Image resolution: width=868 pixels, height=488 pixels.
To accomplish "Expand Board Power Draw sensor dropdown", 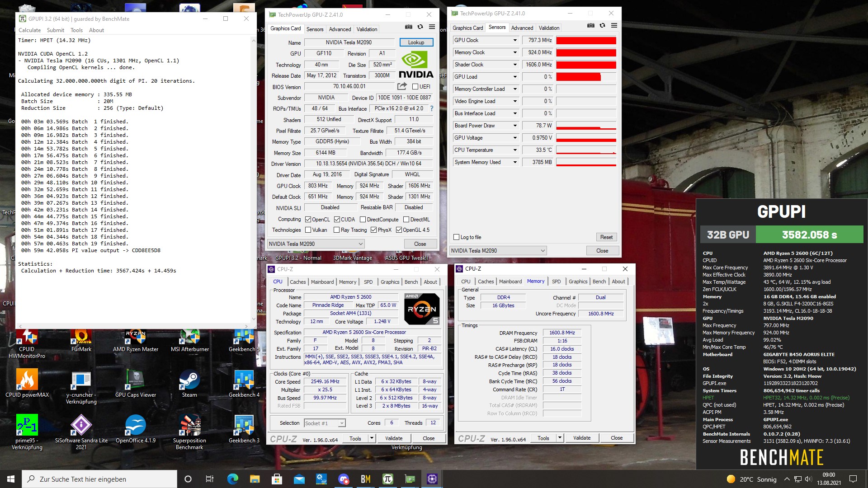I will 514,126.
